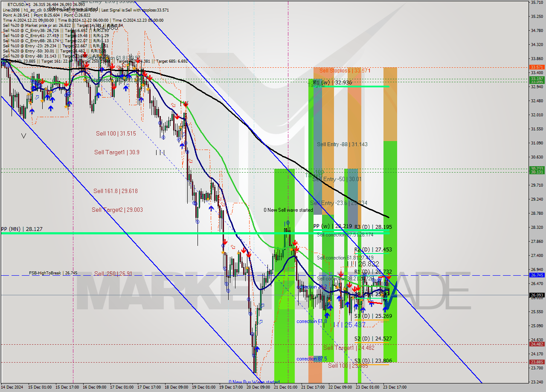Select the current price 26.093 axis tag
The width and height of the screenshot is (546, 392).
536,295
